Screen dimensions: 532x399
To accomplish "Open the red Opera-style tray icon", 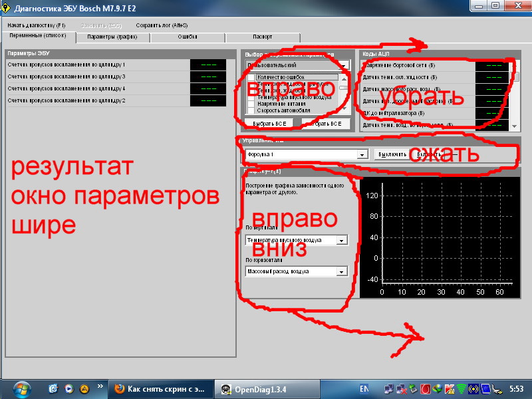I will [x=426, y=389].
